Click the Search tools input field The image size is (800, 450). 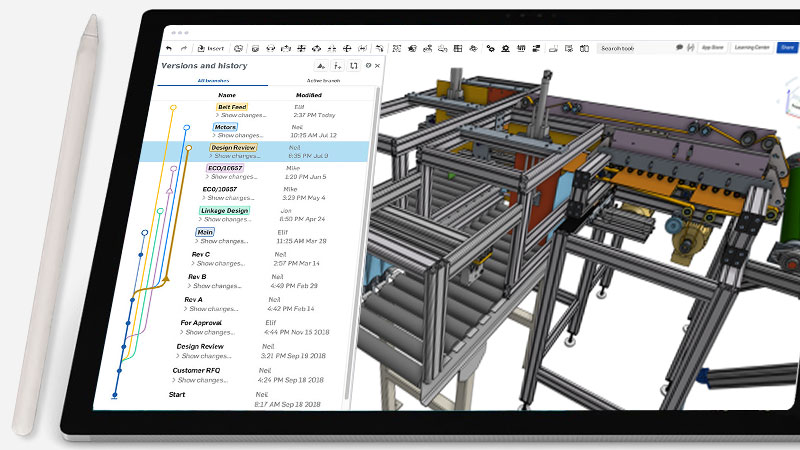(x=632, y=47)
